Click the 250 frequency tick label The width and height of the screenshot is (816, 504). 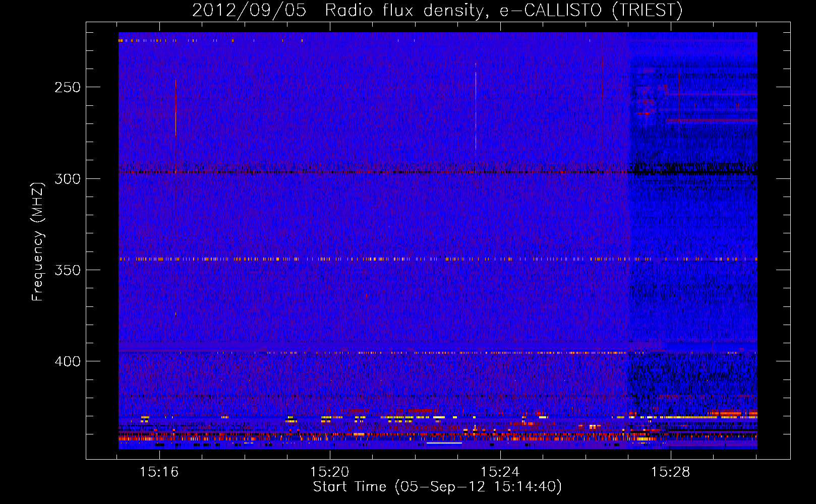coord(68,87)
